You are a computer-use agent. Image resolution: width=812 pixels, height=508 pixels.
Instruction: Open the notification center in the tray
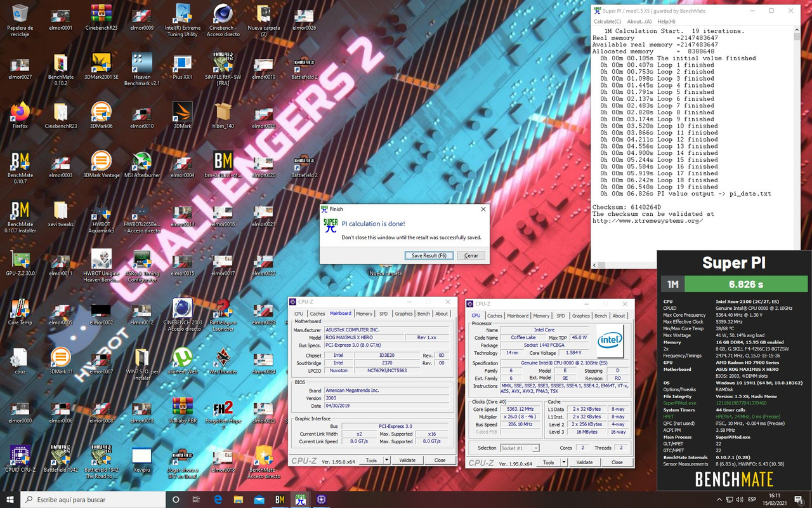click(x=799, y=500)
